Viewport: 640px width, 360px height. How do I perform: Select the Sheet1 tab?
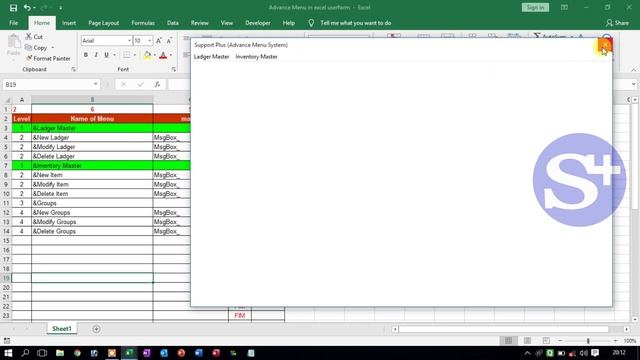[x=62, y=329]
